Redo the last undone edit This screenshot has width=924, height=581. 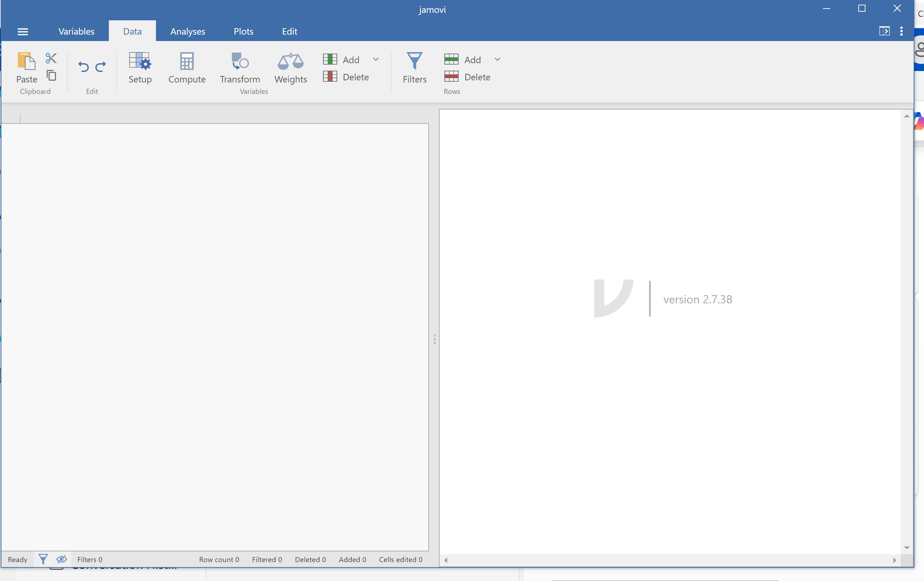pyautogui.click(x=101, y=67)
